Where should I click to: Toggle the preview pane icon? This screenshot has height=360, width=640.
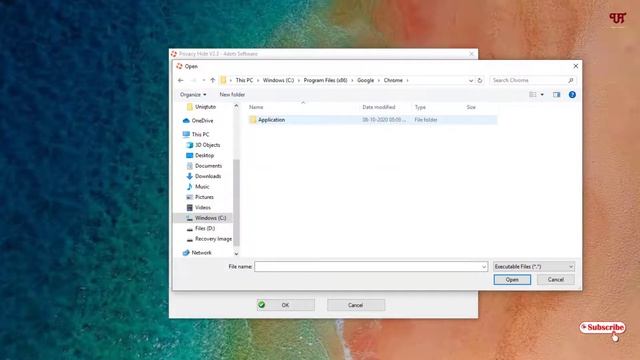[x=556, y=95]
